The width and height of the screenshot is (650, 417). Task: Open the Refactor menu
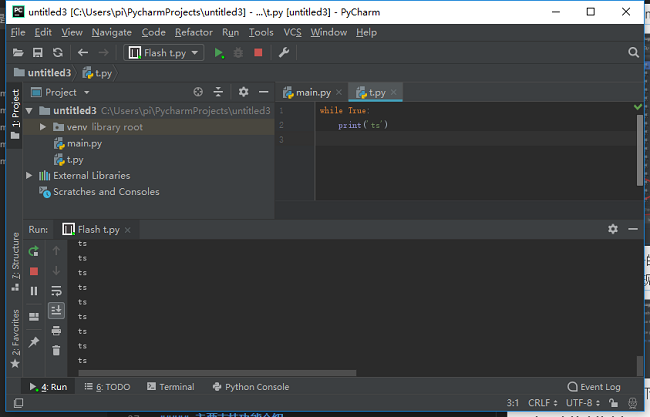194,32
